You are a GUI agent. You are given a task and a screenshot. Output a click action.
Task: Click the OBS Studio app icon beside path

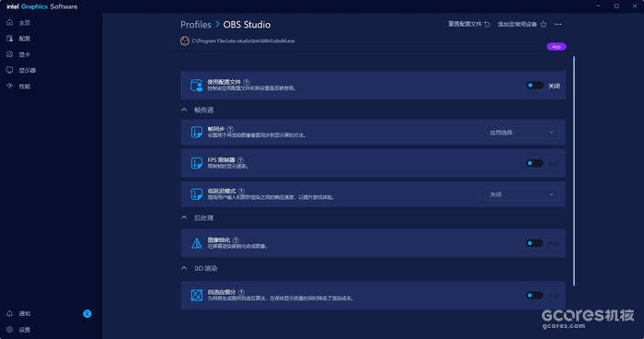[x=185, y=41]
